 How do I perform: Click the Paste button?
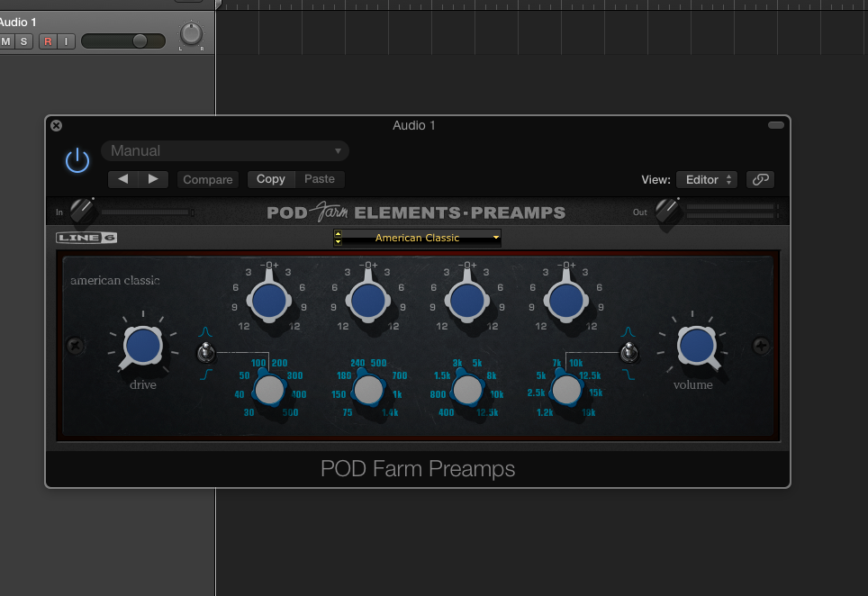320,179
